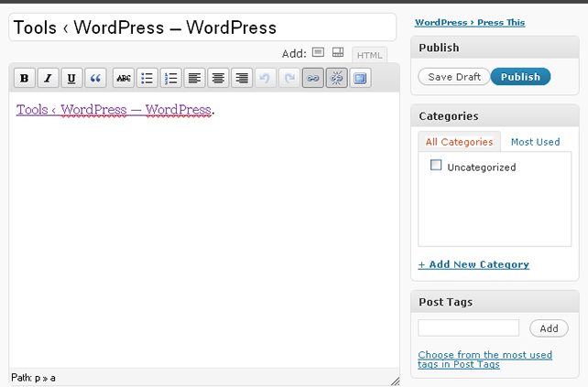Create an unordered bullet list
Viewport: 588px width, 387px height.
point(147,79)
